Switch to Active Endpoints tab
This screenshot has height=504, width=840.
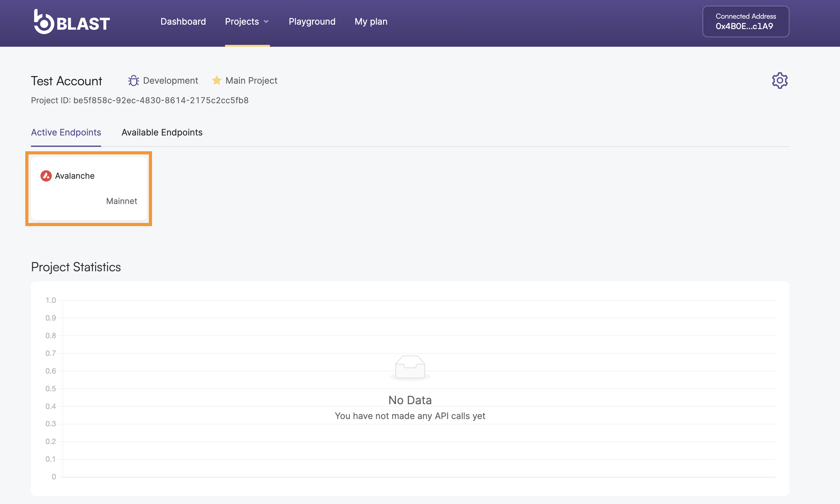[x=66, y=132]
